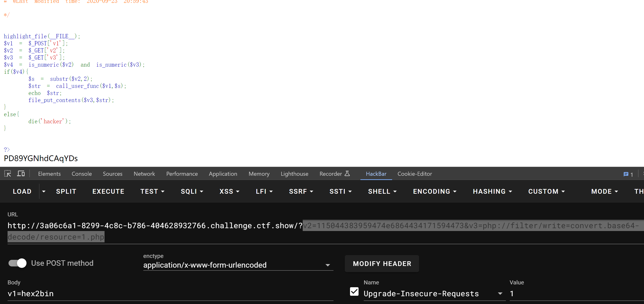Uncheck the Upgrade-Insecure-Requests header checkbox
Image resolution: width=644 pixels, height=304 pixels.
(354, 291)
